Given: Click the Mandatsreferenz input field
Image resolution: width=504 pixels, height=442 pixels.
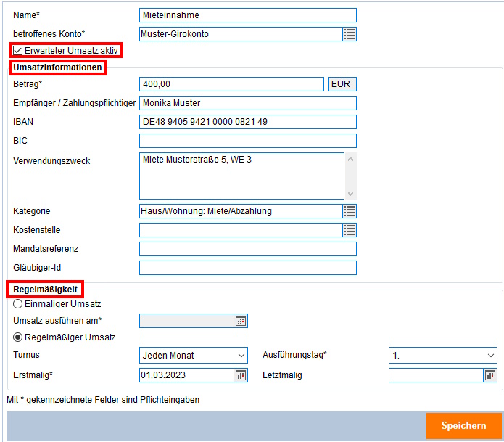Looking at the screenshot, I should pos(247,249).
